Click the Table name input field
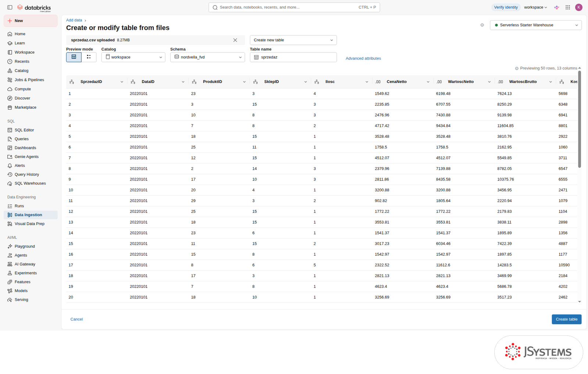Image resolution: width=588 pixels, height=374 pixels. [x=293, y=57]
